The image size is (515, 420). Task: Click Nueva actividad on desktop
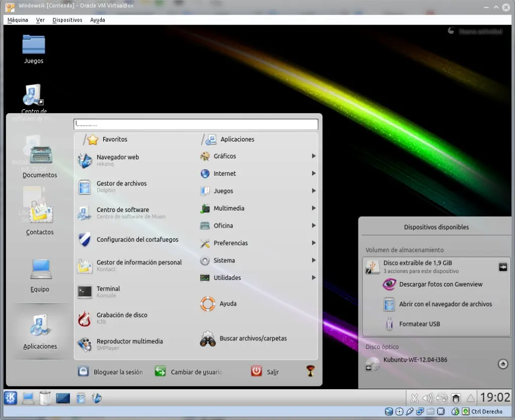(475, 31)
